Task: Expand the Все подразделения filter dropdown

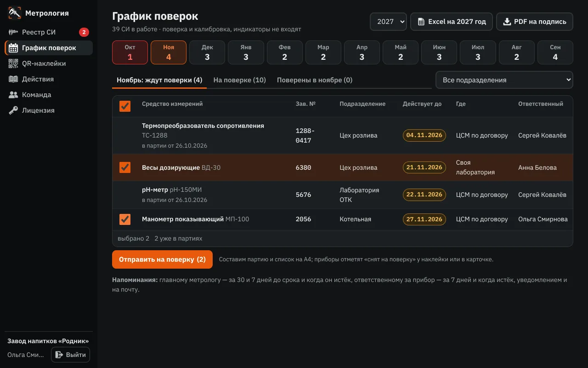Action: click(504, 80)
